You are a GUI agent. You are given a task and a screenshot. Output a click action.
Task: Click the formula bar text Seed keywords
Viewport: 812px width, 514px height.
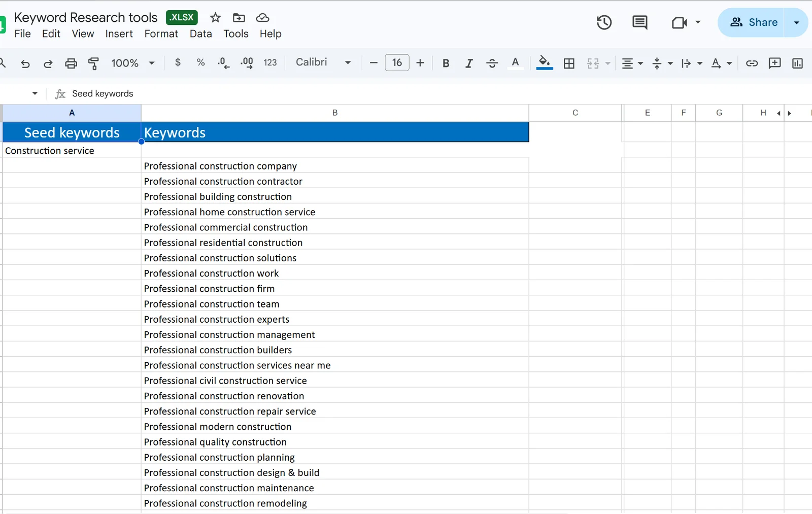point(103,93)
